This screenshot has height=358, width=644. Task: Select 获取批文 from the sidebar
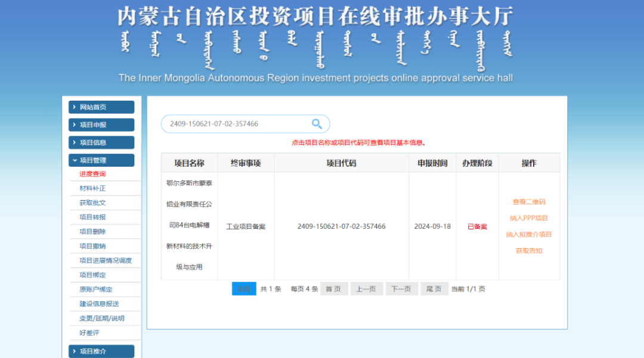pos(94,202)
